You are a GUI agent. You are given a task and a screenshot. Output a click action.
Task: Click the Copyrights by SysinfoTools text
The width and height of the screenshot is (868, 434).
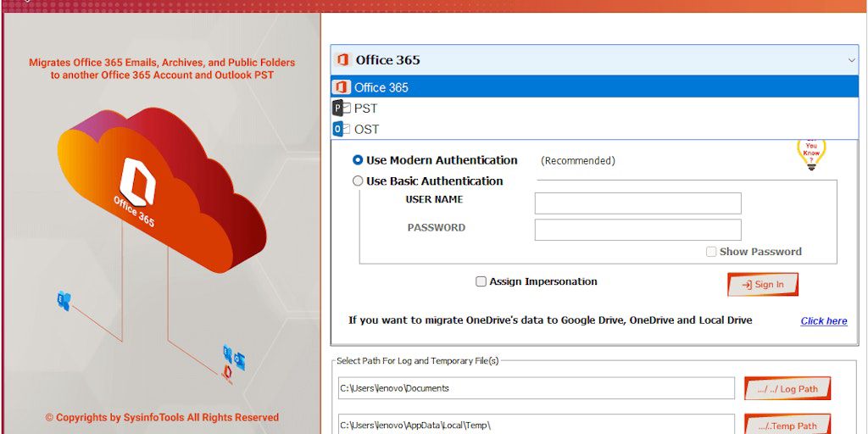pos(162,417)
